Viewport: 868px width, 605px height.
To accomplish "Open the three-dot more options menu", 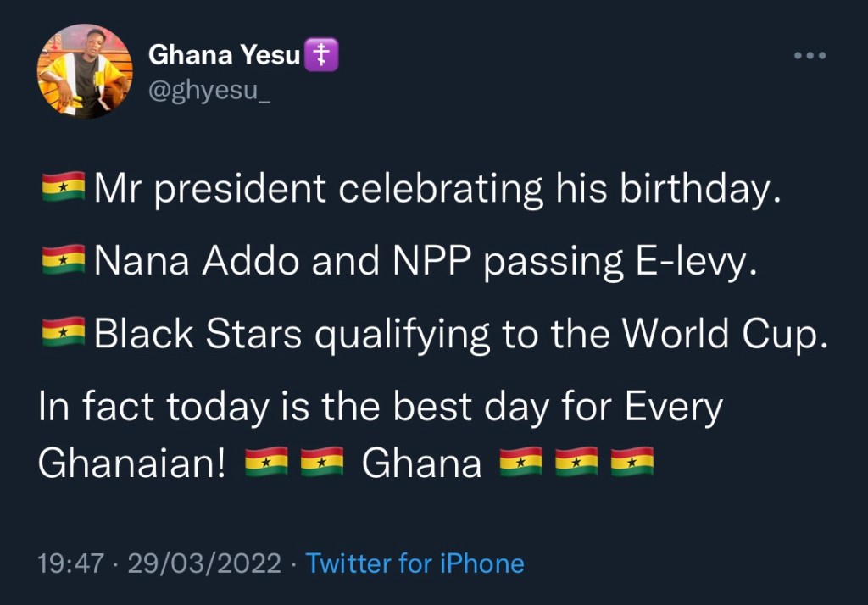I will pyautogui.click(x=809, y=56).
